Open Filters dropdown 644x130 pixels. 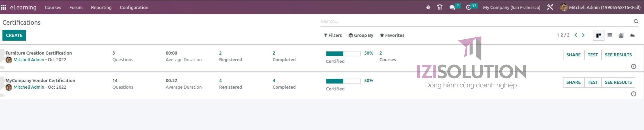point(333,35)
